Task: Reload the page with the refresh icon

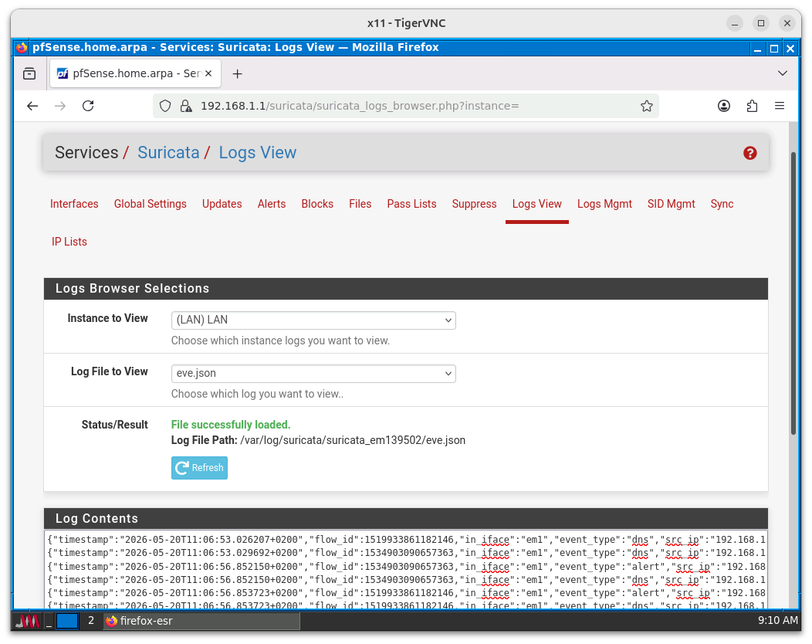Action: pos(88,106)
